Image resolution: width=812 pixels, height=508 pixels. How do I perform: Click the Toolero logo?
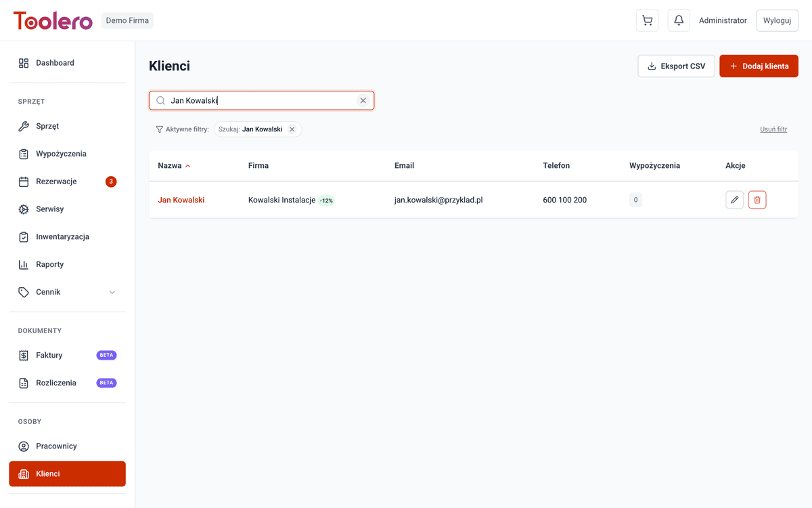[53, 20]
